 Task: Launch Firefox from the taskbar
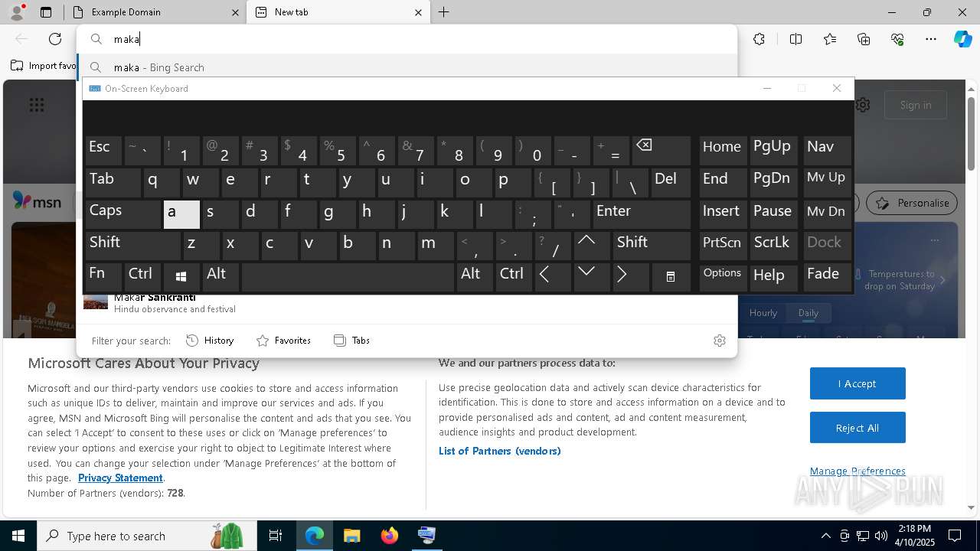(390, 536)
